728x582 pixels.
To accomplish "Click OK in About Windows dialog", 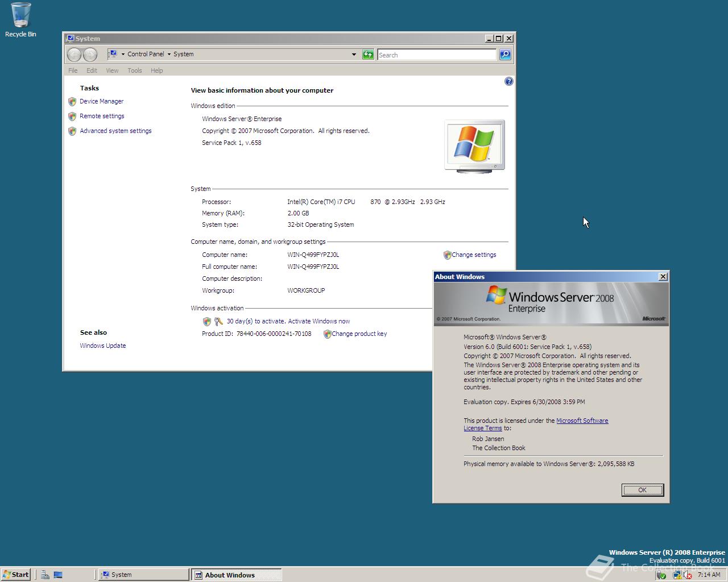I will click(643, 490).
